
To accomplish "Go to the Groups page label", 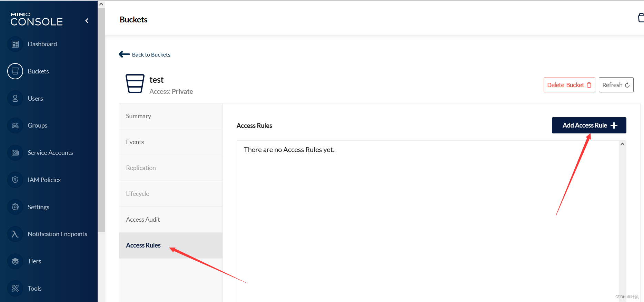I will (37, 125).
